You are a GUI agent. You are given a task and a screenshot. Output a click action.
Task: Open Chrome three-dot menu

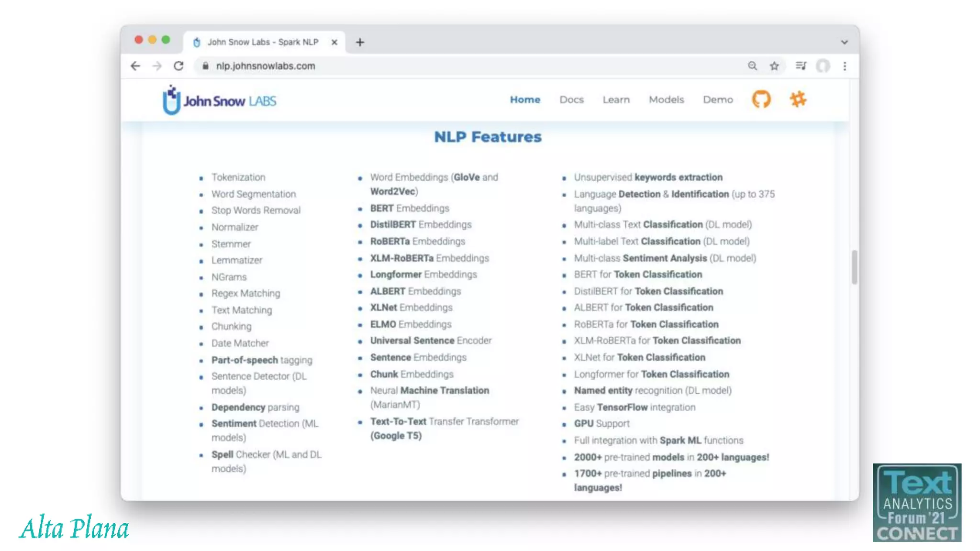[x=845, y=66]
